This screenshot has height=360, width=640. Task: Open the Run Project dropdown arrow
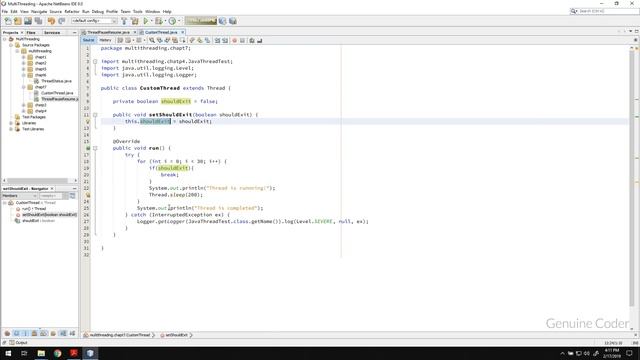(151, 21)
